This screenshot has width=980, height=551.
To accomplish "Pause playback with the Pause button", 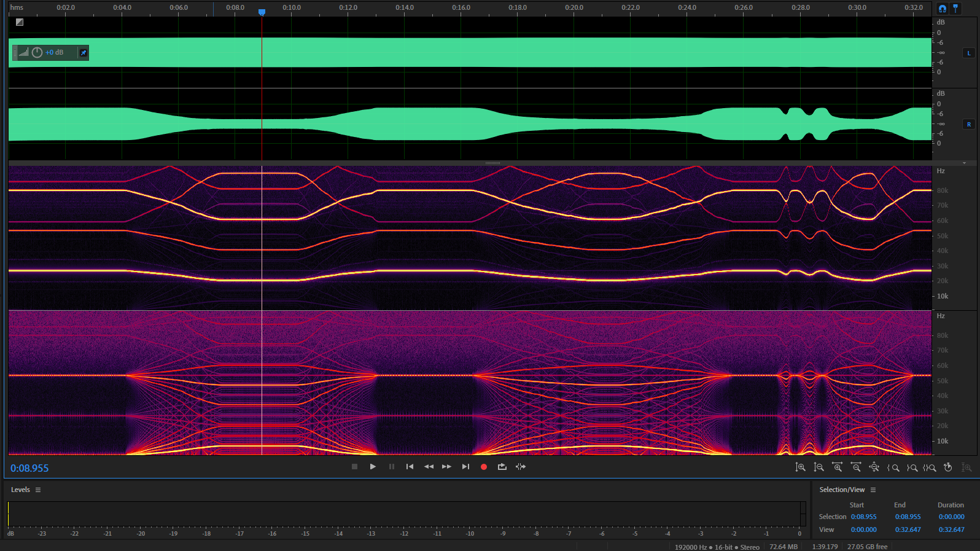I will pos(392,467).
